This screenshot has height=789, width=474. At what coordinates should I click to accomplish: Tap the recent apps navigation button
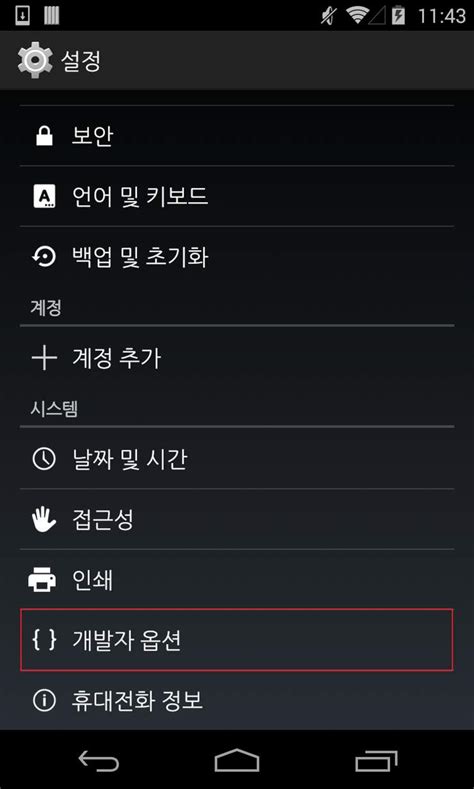click(x=376, y=760)
